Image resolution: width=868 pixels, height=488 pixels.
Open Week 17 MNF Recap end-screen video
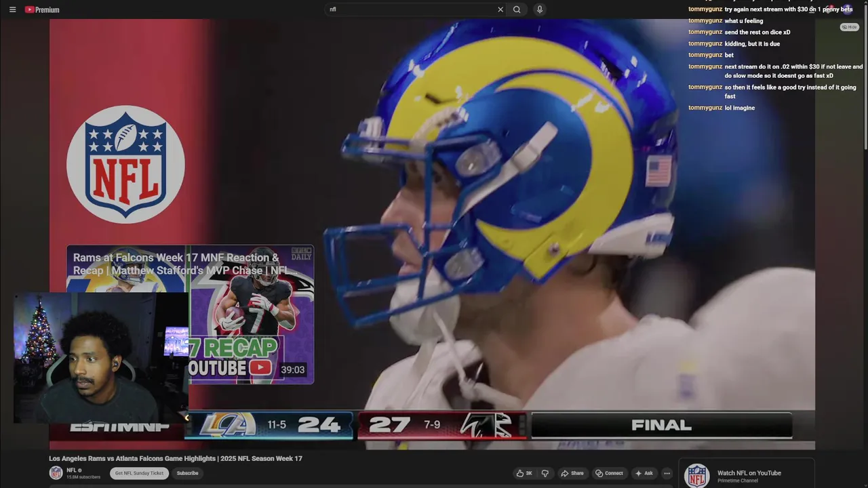(x=190, y=314)
